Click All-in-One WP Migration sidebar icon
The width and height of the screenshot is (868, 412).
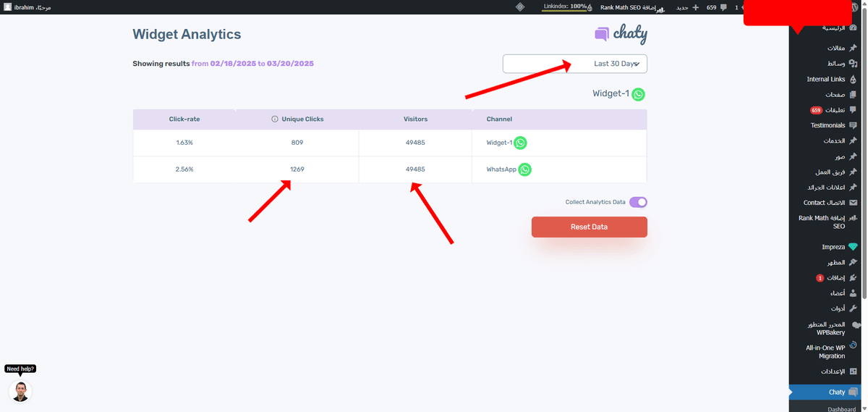[x=854, y=345]
